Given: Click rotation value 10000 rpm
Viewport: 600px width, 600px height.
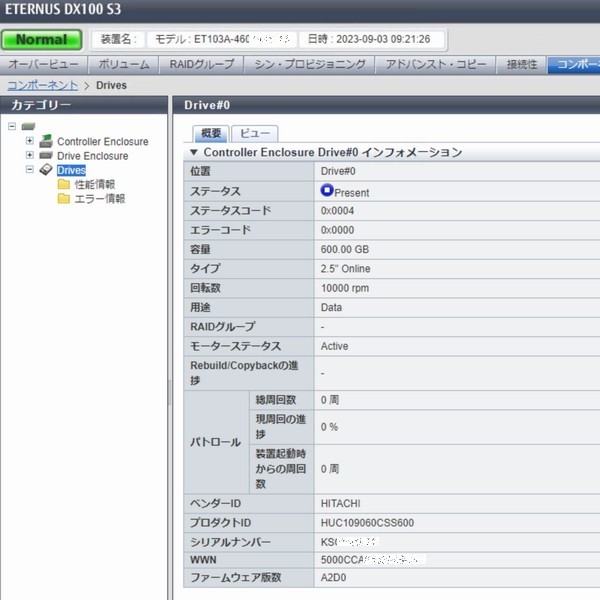Looking at the screenshot, I should (x=345, y=288).
